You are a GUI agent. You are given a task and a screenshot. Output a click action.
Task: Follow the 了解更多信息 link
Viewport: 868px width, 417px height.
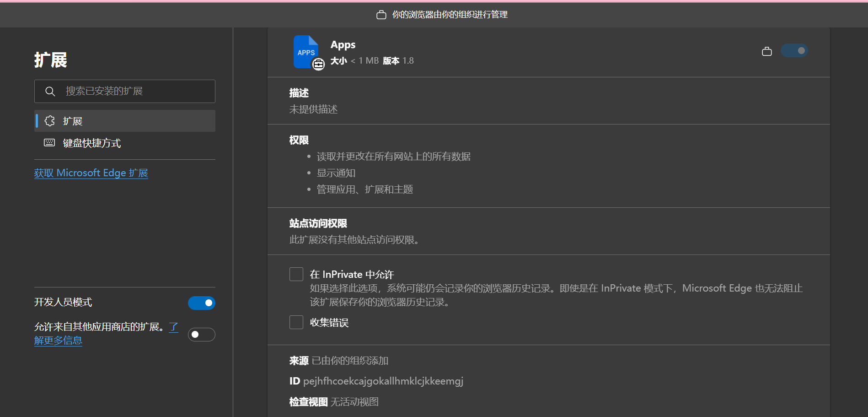[x=58, y=341]
